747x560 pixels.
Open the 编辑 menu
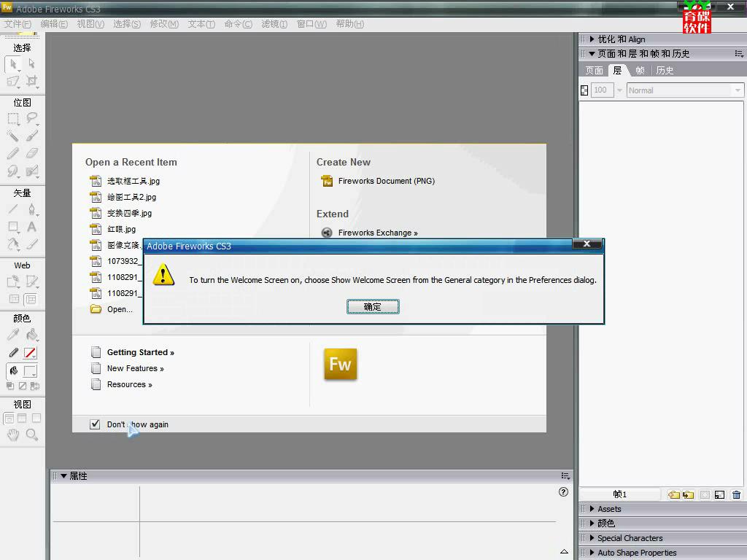click(54, 24)
